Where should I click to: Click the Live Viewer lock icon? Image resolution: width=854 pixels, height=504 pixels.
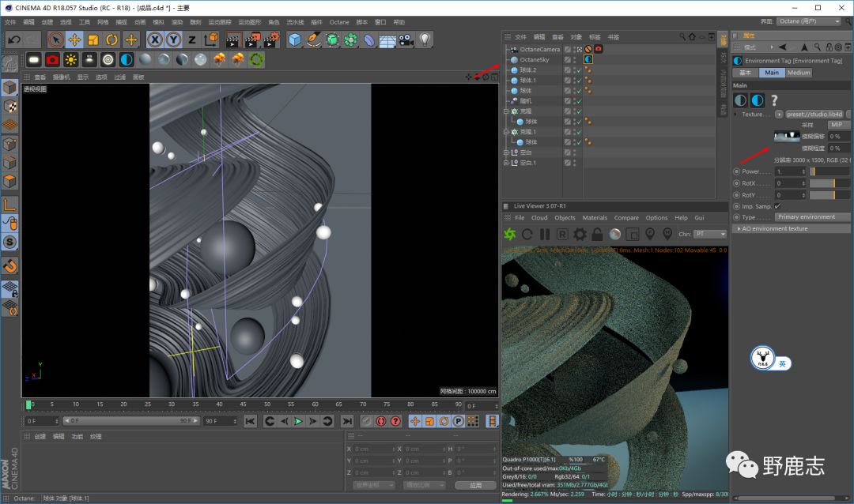point(597,234)
